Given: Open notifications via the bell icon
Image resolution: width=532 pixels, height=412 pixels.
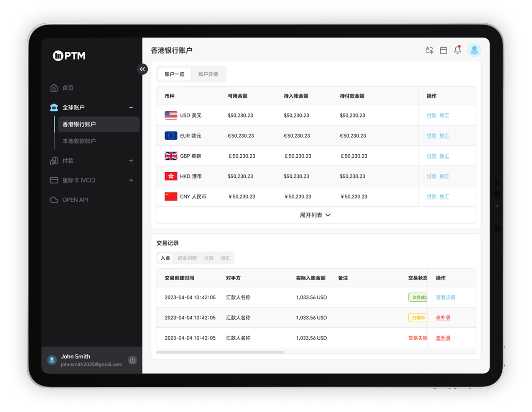Looking at the screenshot, I should pyautogui.click(x=457, y=50).
